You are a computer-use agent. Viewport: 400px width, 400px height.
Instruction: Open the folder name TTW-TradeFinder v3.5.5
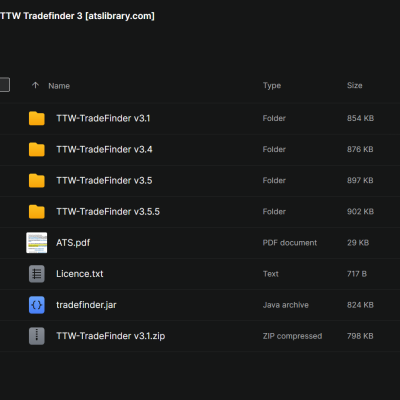(108, 212)
